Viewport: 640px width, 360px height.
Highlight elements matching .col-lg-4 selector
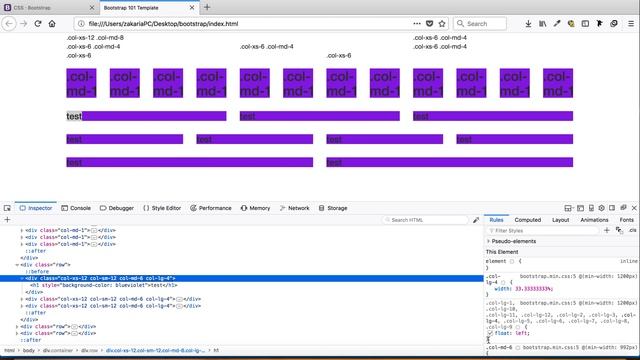(x=503, y=282)
